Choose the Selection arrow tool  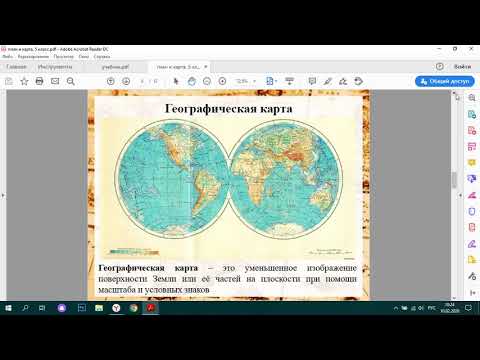(176, 81)
